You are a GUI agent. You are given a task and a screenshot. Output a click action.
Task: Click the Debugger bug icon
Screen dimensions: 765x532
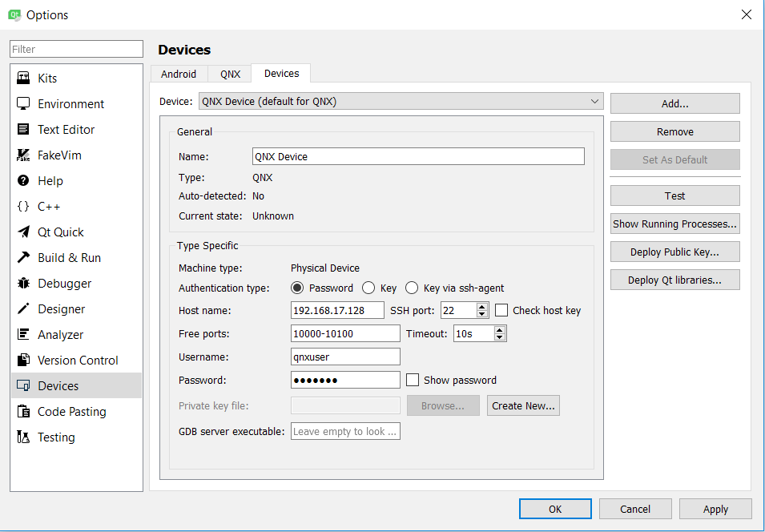[23, 283]
